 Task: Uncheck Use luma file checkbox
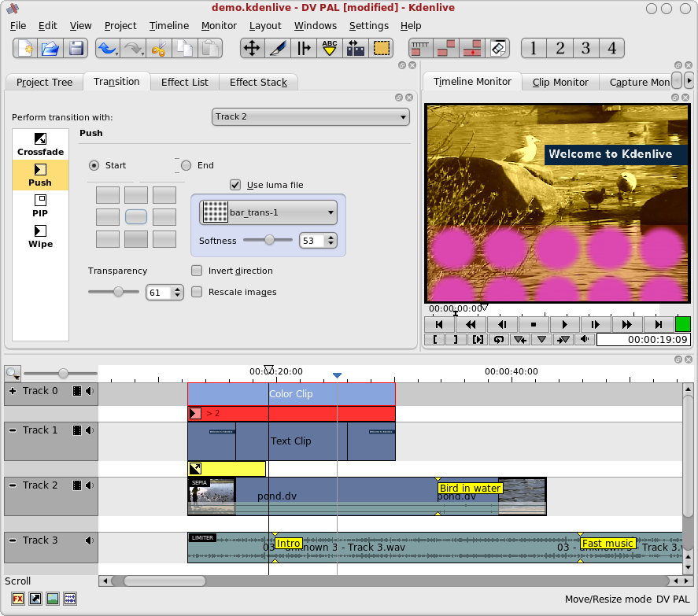pyautogui.click(x=235, y=185)
